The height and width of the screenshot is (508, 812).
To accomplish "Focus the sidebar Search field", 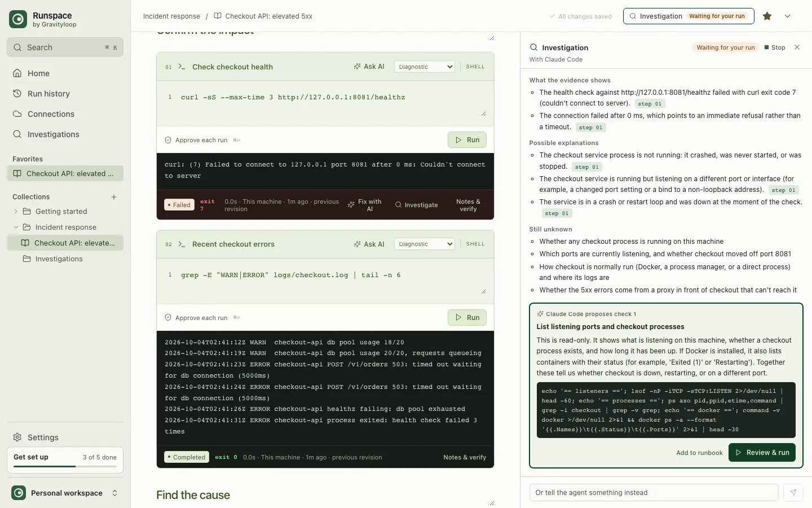I will coord(65,47).
